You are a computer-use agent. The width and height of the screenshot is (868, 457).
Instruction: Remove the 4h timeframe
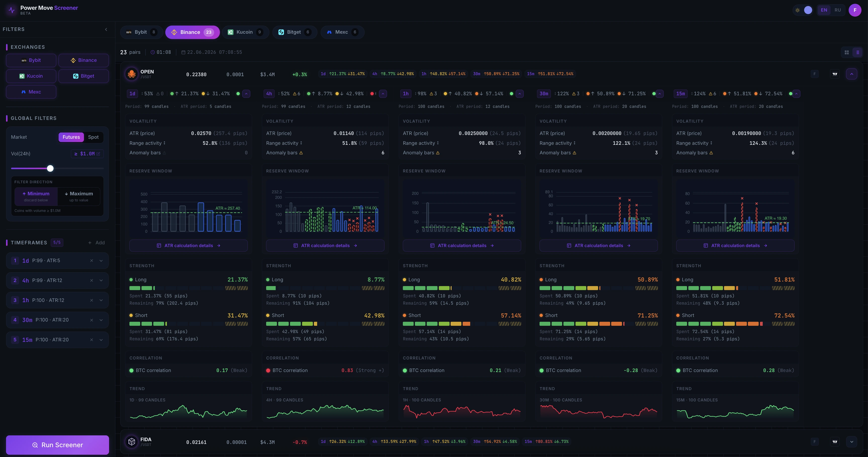91,280
